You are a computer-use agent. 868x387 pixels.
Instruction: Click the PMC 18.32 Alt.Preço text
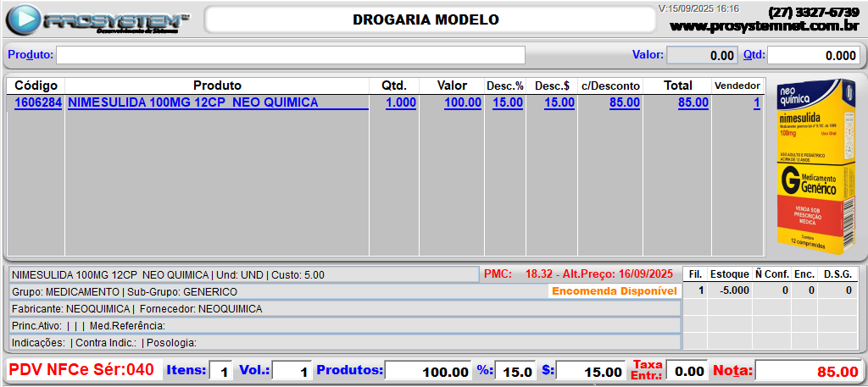578,274
